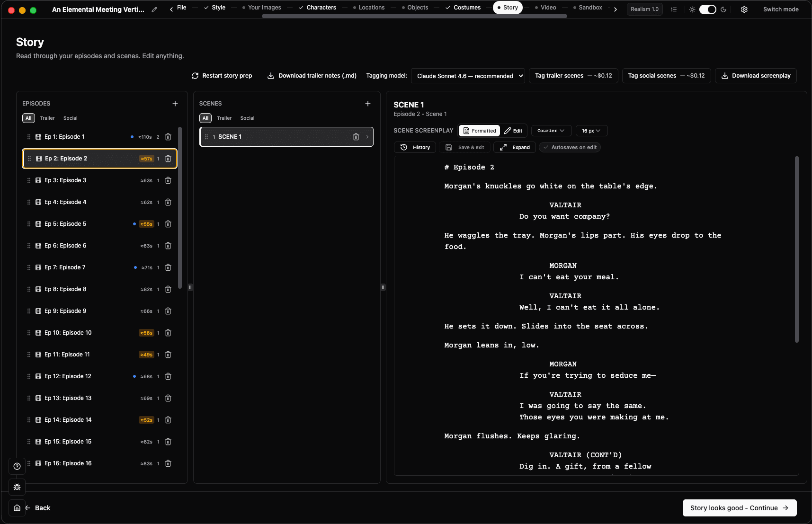The width and height of the screenshot is (812, 524).
Task: Select Ep 12: Episode 12 row
Action: coord(100,376)
